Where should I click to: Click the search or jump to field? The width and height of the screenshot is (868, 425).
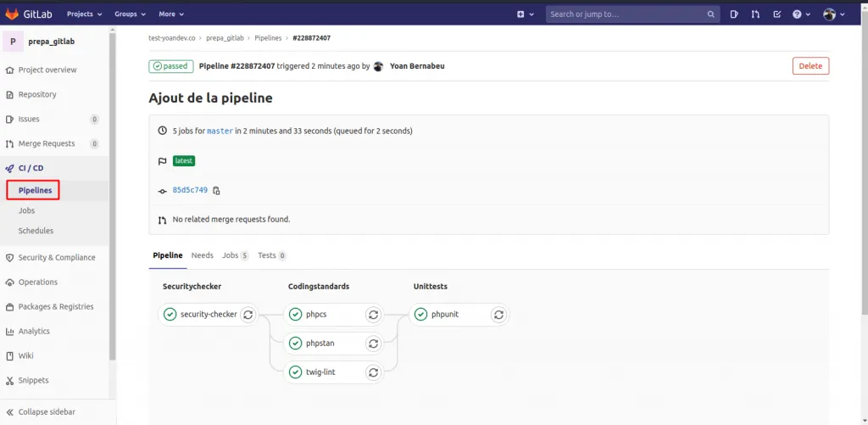point(626,14)
